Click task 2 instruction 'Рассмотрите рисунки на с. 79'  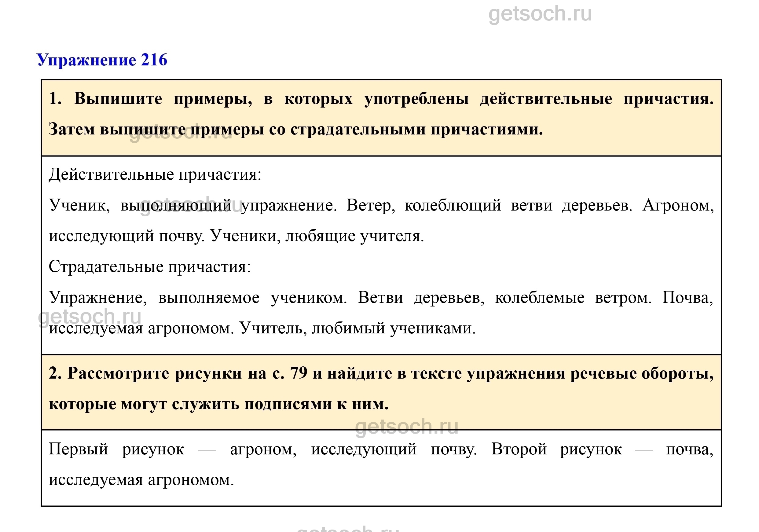(187, 374)
